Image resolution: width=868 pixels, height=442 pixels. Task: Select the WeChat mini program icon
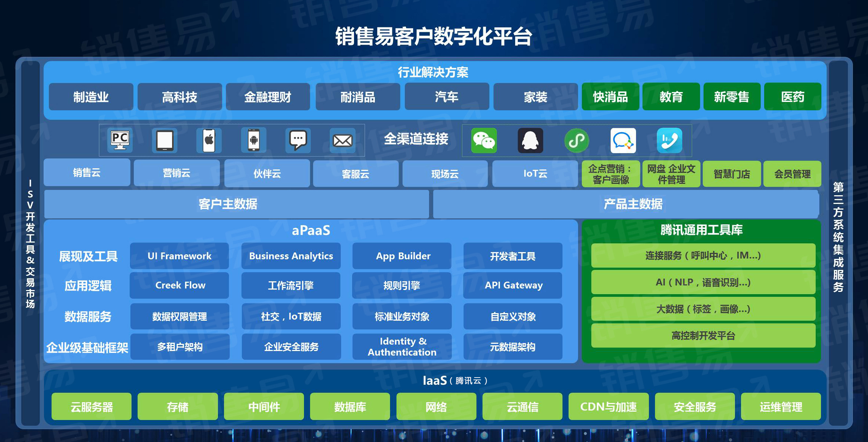(577, 141)
